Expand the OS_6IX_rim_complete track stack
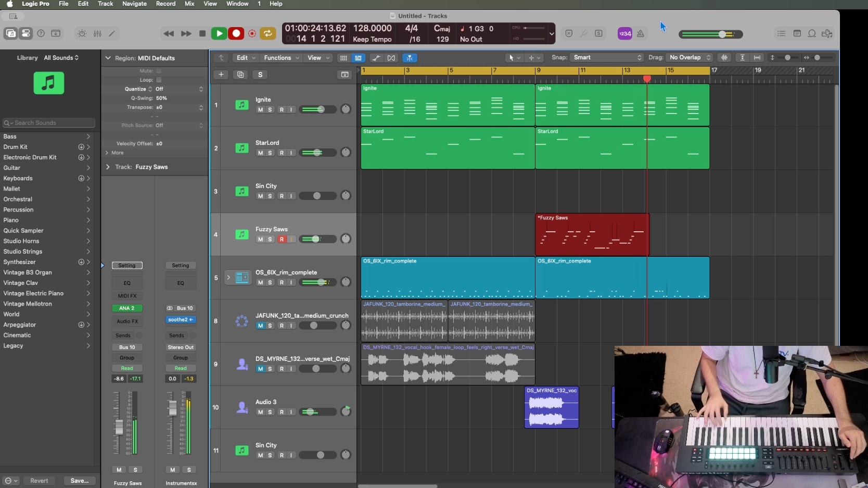The height and width of the screenshot is (488, 868). click(x=228, y=278)
